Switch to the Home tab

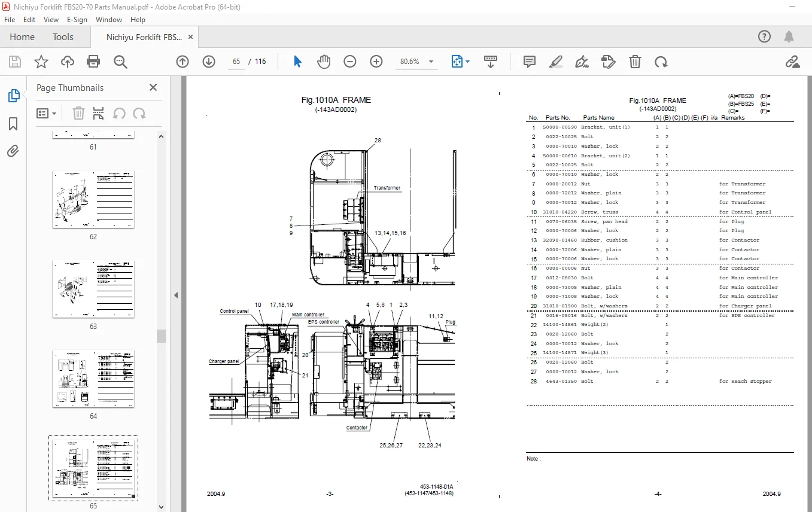coord(22,36)
